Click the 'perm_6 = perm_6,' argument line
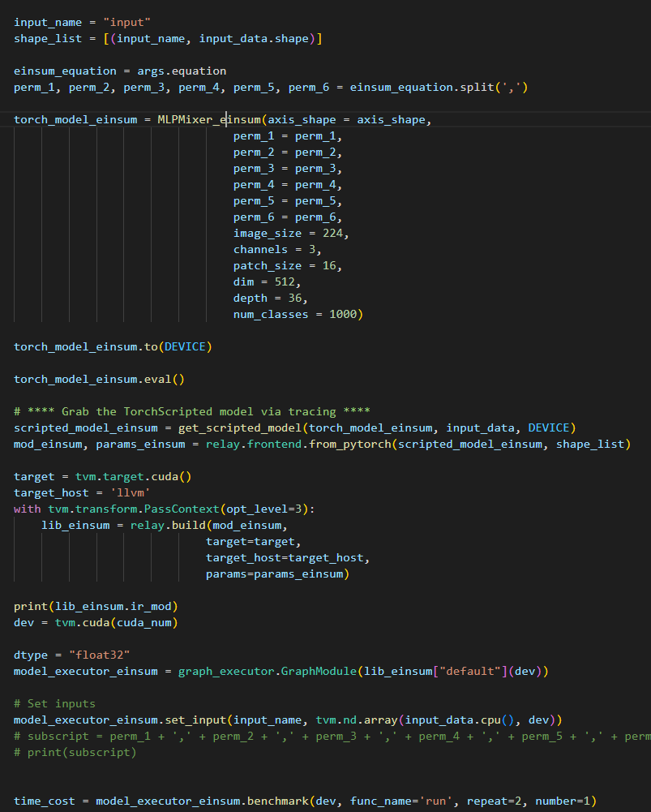651x812 pixels. (x=288, y=217)
